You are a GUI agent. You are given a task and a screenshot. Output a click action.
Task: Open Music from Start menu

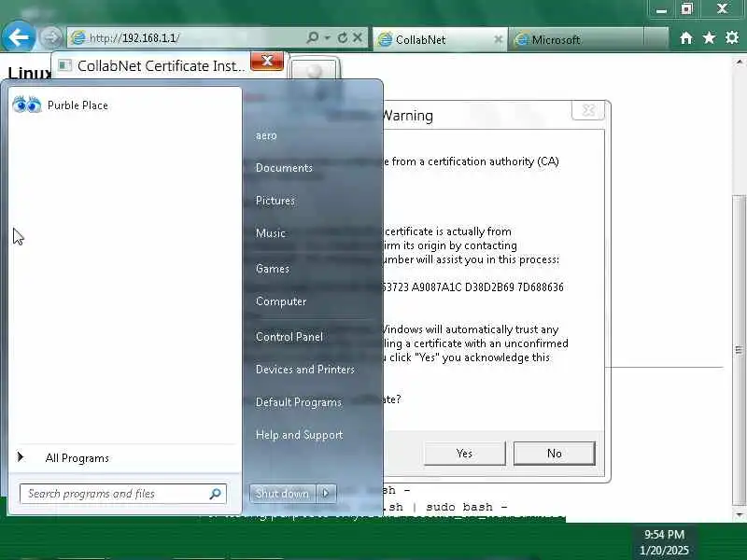pos(271,232)
